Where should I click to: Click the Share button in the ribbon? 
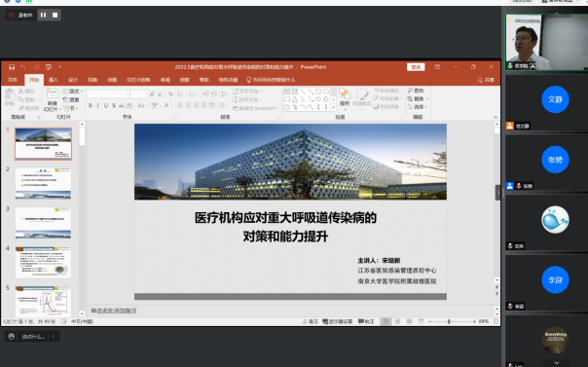[x=486, y=80]
